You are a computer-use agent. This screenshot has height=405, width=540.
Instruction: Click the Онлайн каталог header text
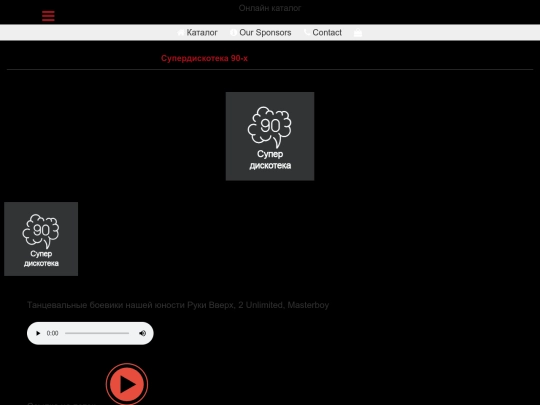(x=270, y=8)
